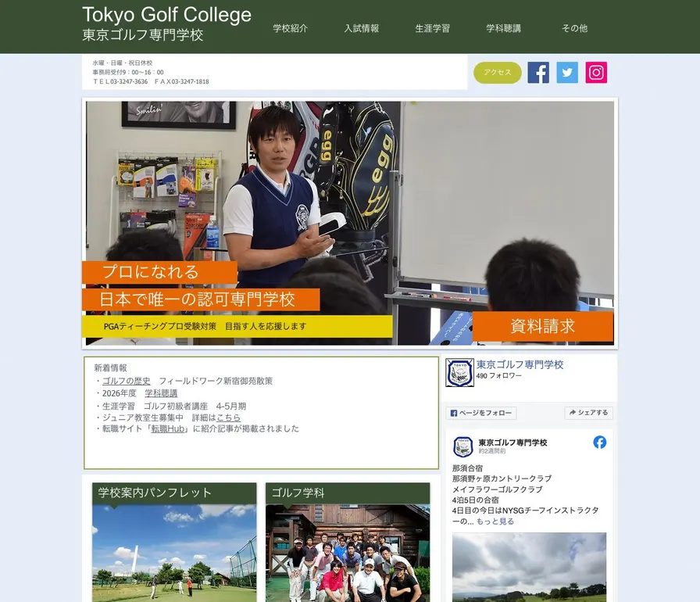Open the その他 menu
The width and height of the screenshot is (700, 602).
tap(574, 28)
